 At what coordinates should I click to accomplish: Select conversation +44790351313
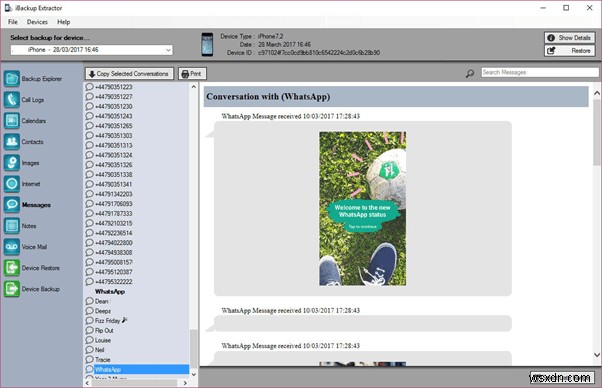114,145
